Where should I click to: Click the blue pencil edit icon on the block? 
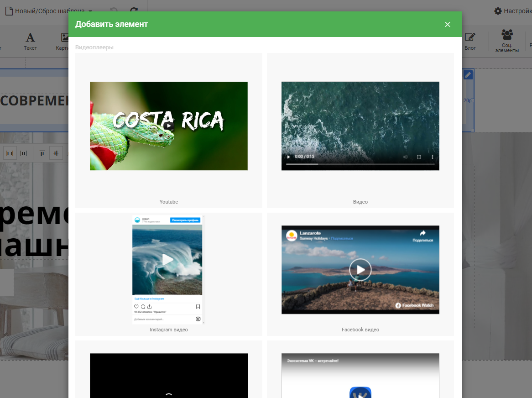click(468, 75)
